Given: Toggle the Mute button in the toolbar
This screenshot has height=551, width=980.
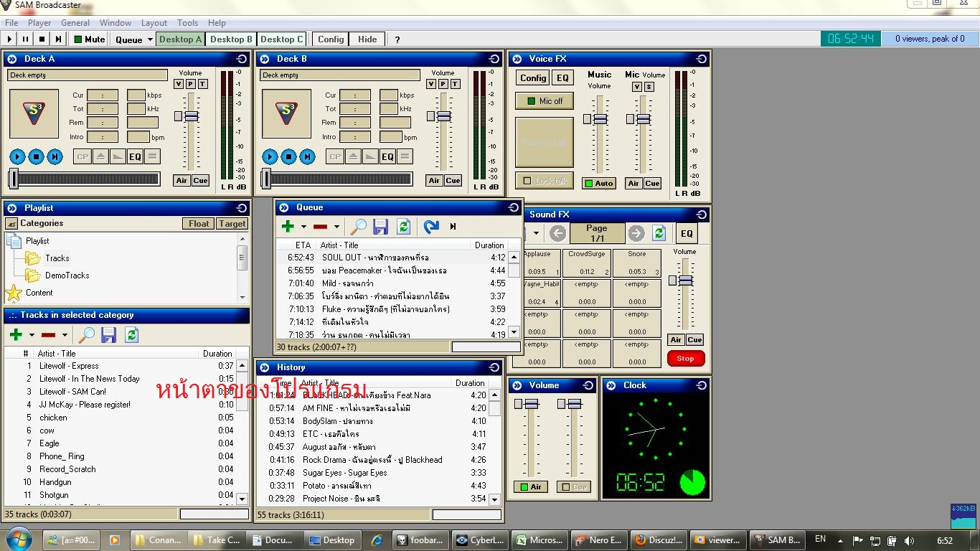Looking at the screenshot, I should [90, 39].
